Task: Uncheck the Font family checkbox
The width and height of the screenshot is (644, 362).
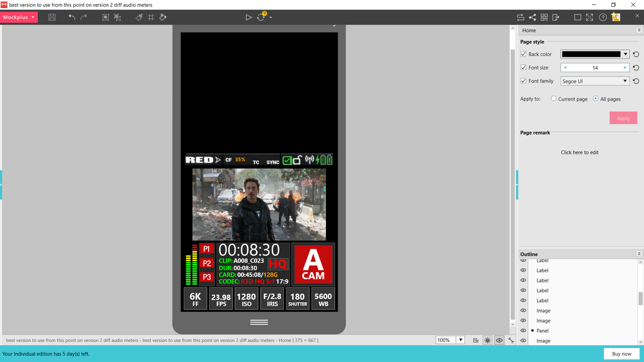Action: coord(523,81)
